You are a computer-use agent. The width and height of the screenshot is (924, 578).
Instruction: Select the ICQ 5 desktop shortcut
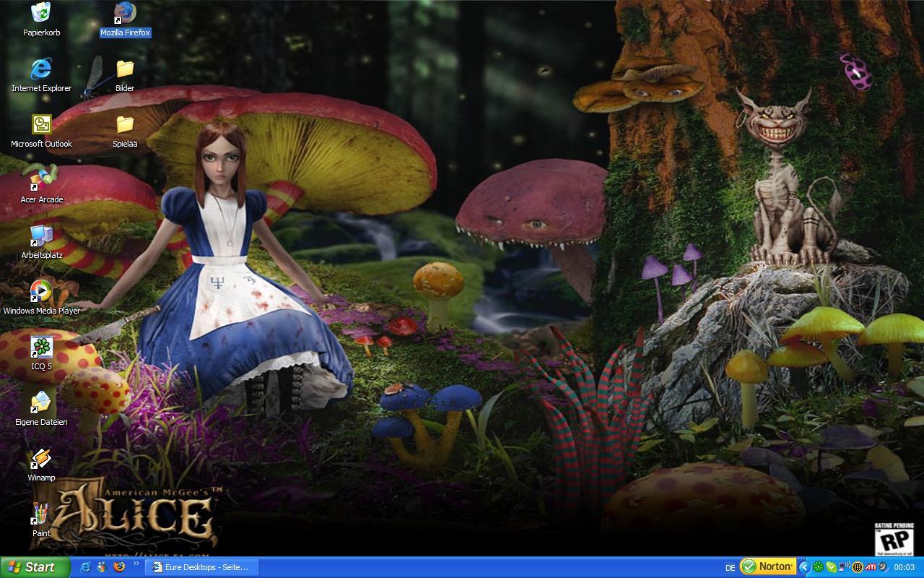pyautogui.click(x=41, y=353)
